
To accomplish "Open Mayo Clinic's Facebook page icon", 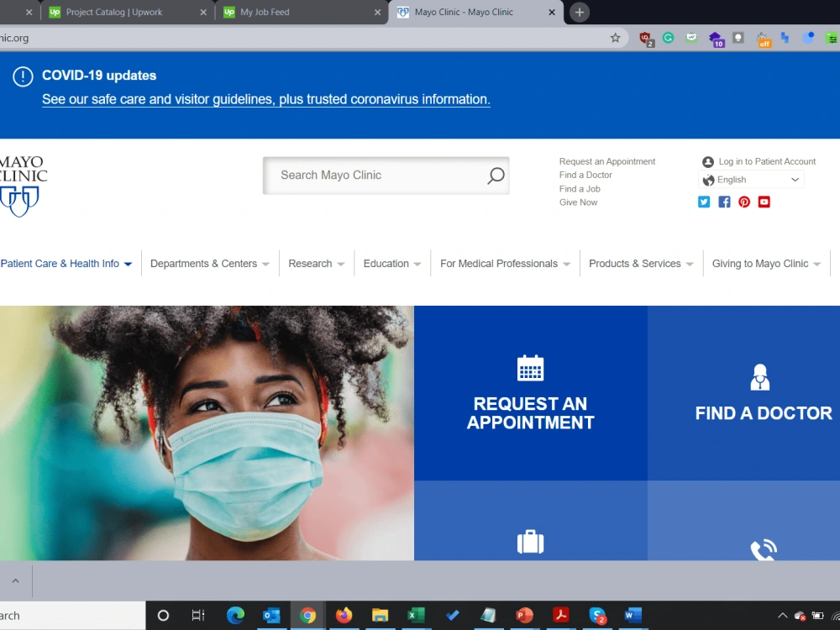I will (x=724, y=202).
